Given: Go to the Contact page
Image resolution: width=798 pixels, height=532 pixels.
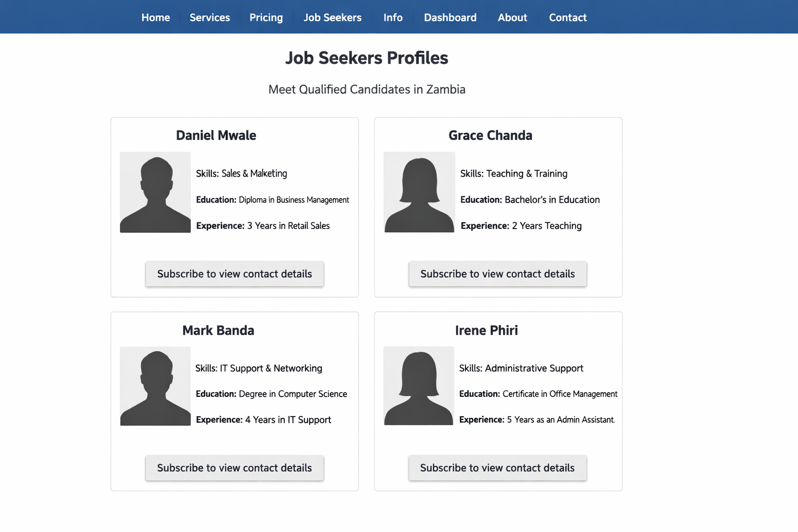Looking at the screenshot, I should (568, 18).
